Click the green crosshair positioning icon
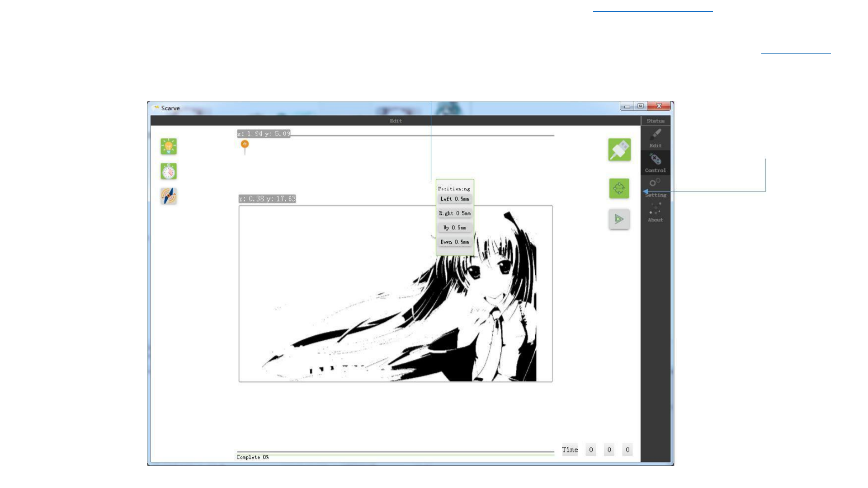Viewport: 868px width, 488px height. tap(619, 188)
